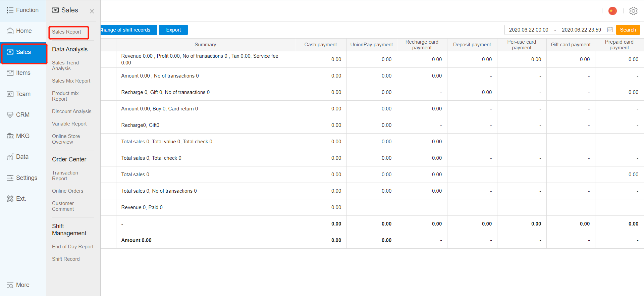Click the Gift card payment header

571,45
